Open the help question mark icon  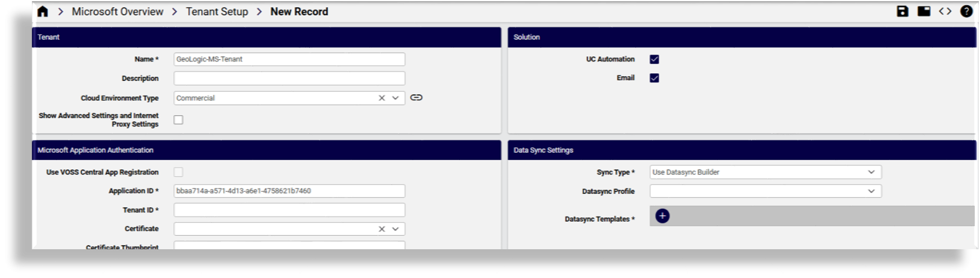966,11
